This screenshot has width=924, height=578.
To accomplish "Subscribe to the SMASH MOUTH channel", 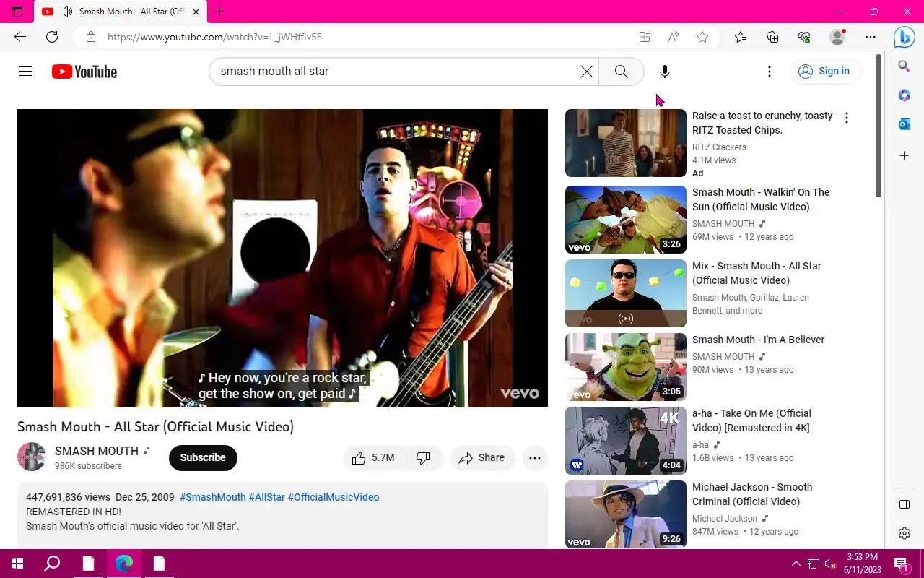I will [x=203, y=457].
